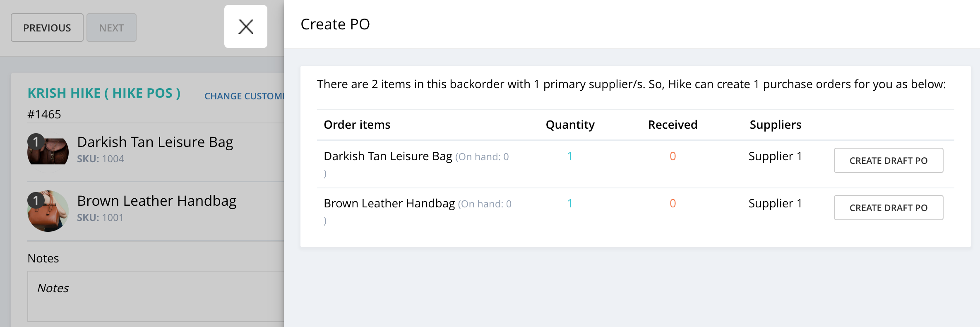Viewport: 980px width, 327px height.
Task: Click quantity value for Darkish Tan Leisure Bag row
Action: (x=570, y=156)
